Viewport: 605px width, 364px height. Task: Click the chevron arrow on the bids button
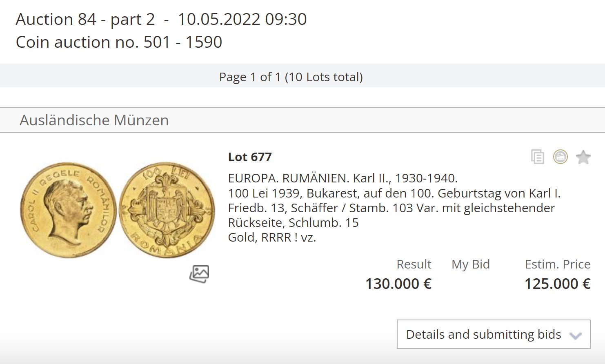[576, 336]
